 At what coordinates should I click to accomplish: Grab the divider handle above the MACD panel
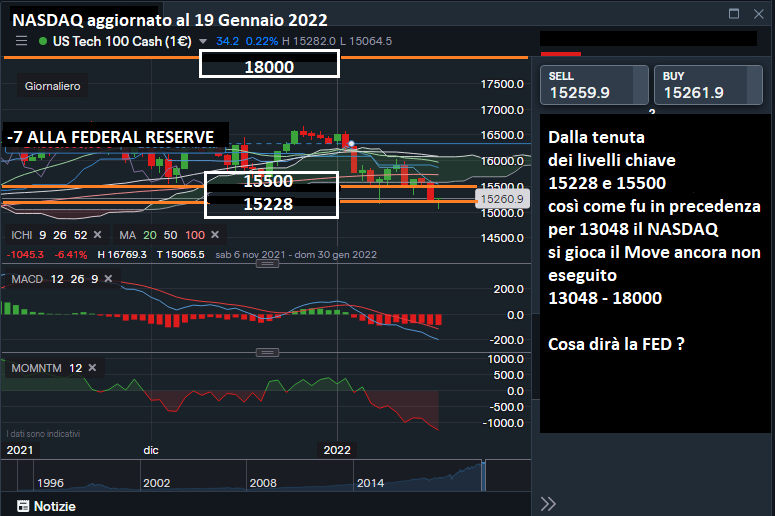267,264
